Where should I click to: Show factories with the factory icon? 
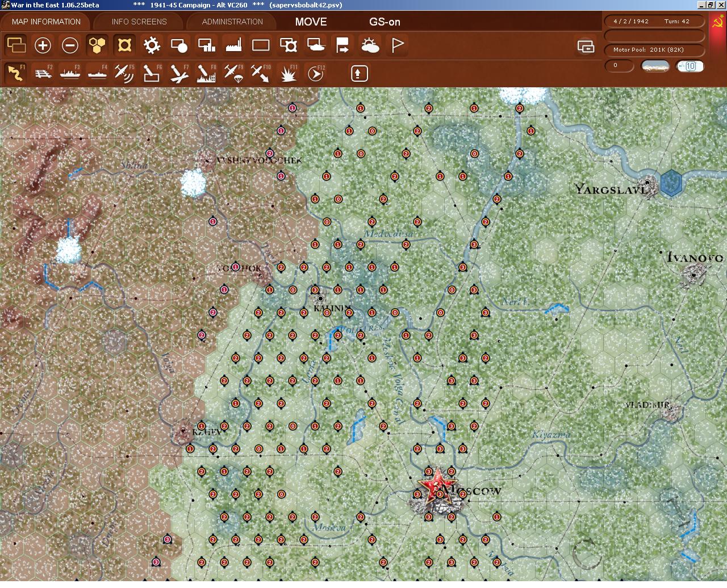tap(233, 45)
